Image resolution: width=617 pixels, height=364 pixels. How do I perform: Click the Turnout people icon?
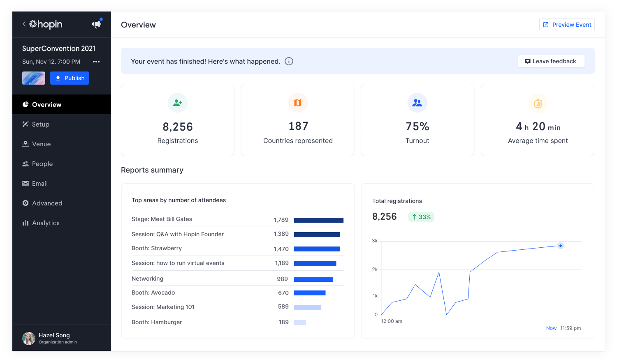pos(417,102)
